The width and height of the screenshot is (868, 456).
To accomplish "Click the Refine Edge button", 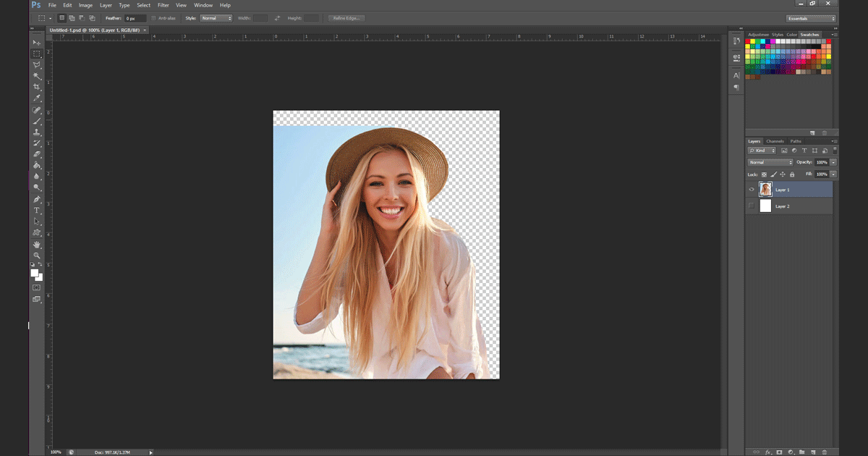I will click(x=346, y=17).
